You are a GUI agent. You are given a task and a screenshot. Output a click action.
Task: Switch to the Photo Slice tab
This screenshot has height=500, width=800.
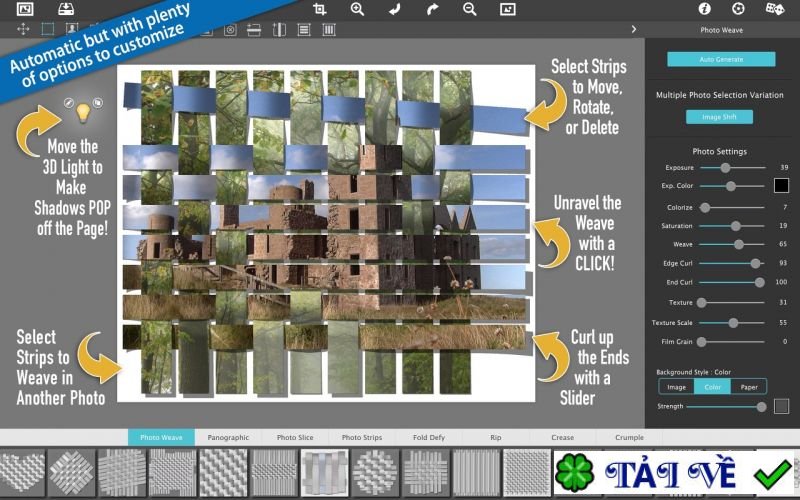295,437
